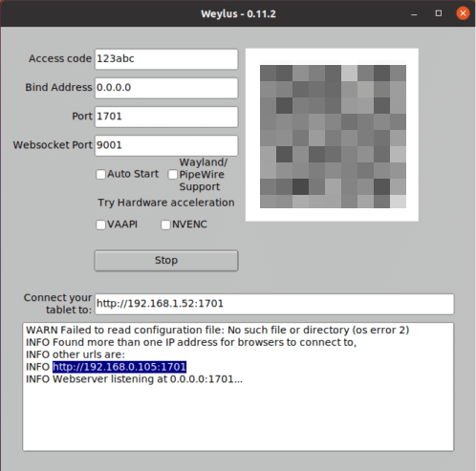Click the pixelated QR code image
This screenshot has width=476, height=471.
332,135
